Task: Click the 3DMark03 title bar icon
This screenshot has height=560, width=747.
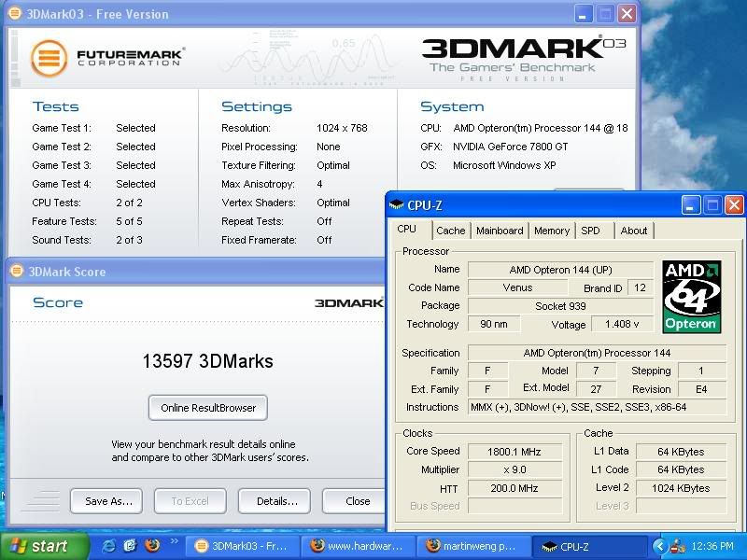Action: 16,14
